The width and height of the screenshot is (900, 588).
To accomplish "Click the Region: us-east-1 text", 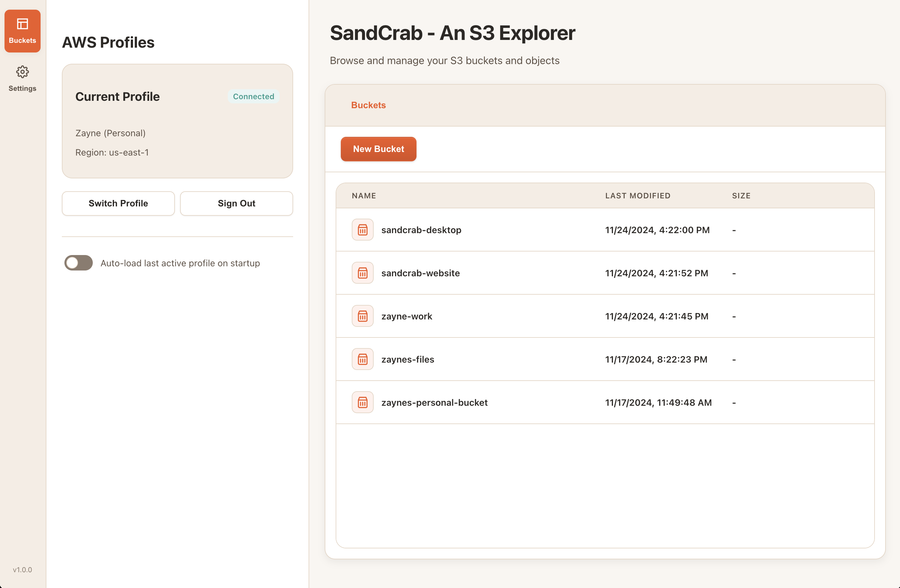I will 112,152.
